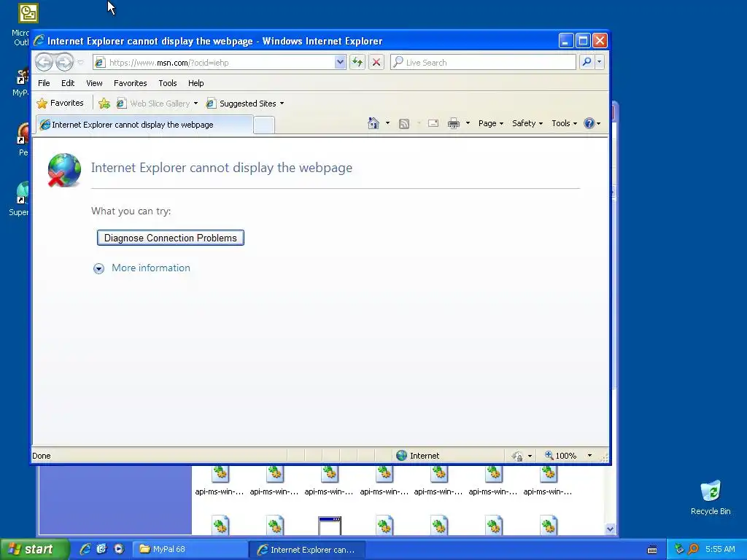
Task: Open the View menu
Action: click(x=94, y=83)
